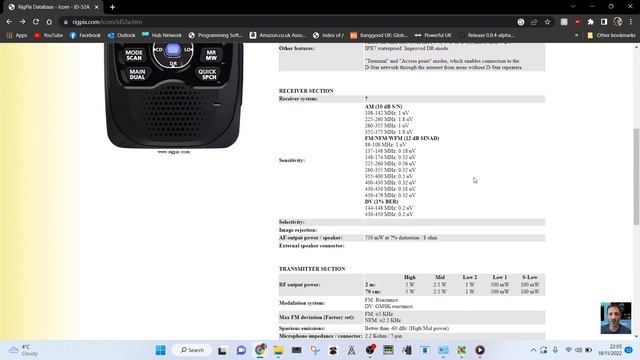Open the Hub Network bookmark

pos(162,36)
